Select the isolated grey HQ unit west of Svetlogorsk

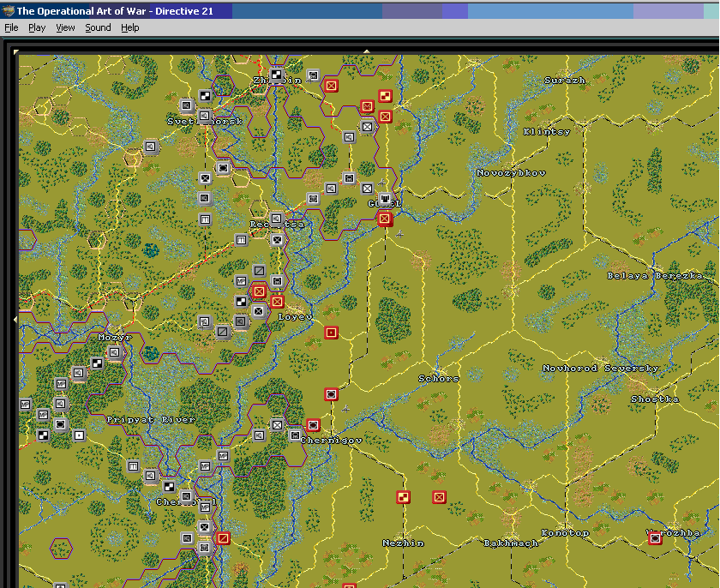point(151,147)
